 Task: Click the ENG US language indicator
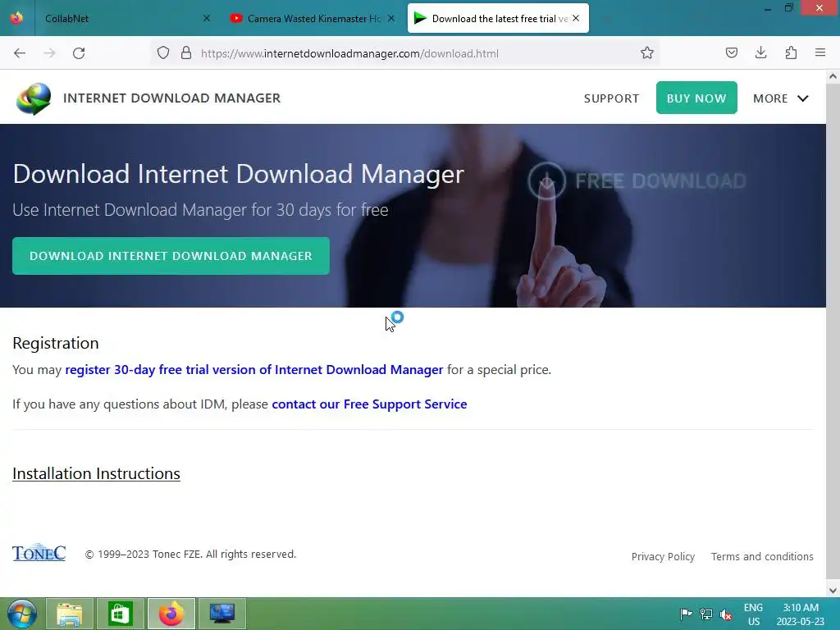[753, 614]
